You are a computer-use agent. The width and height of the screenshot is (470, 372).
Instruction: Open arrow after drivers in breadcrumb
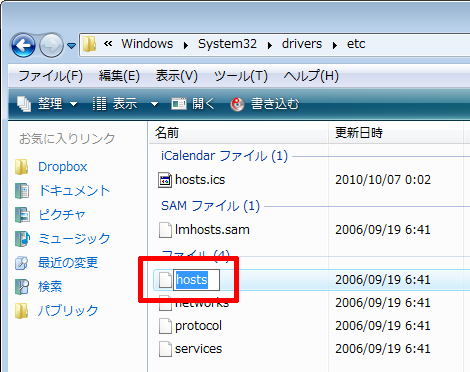click(x=334, y=45)
